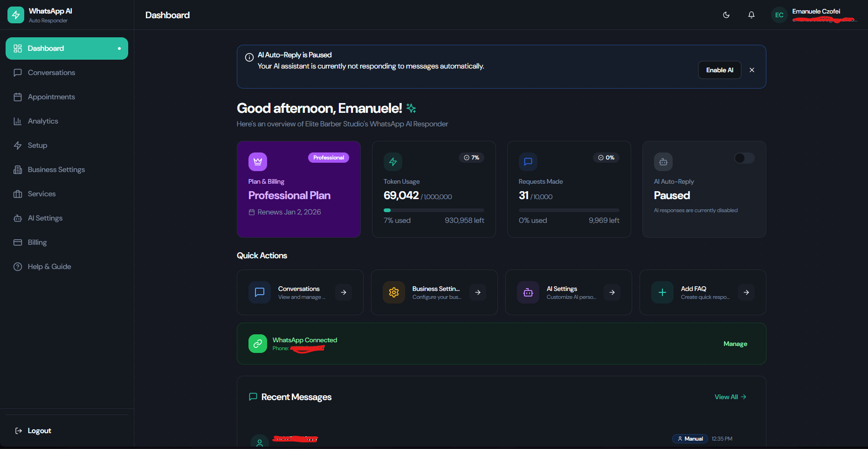The height and width of the screenshot is (449, 868).
Task: Click the contact avatar in Recent Messages
Action: [260, 442]
